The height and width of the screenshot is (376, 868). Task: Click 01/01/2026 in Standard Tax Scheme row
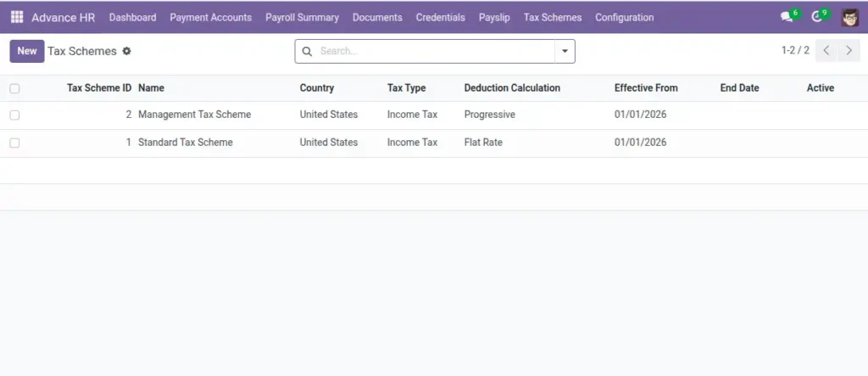pyautogui.click(x=641, y=142)
